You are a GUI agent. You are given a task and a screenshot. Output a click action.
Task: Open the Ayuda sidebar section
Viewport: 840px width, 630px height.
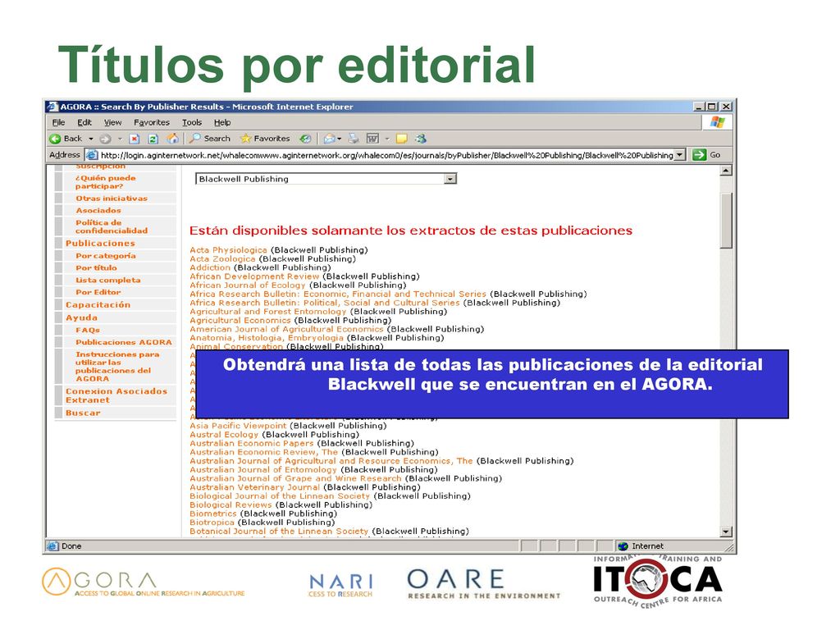(81, 317)
